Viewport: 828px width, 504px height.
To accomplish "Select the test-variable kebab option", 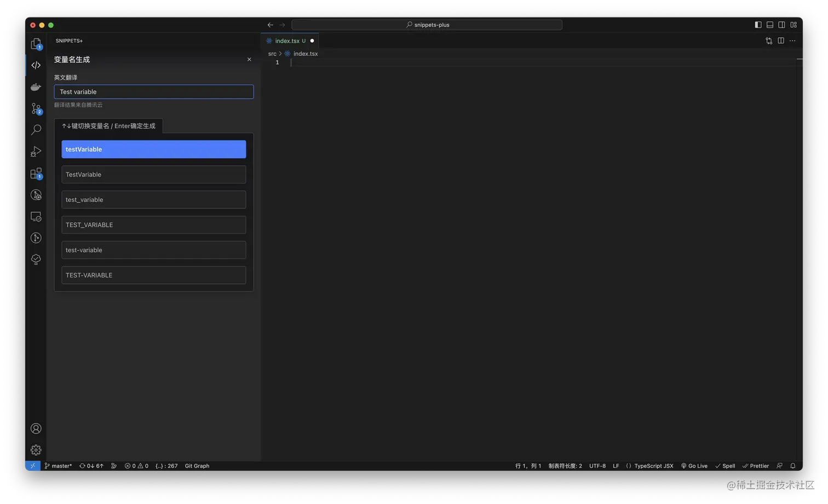I will (154, 250).
